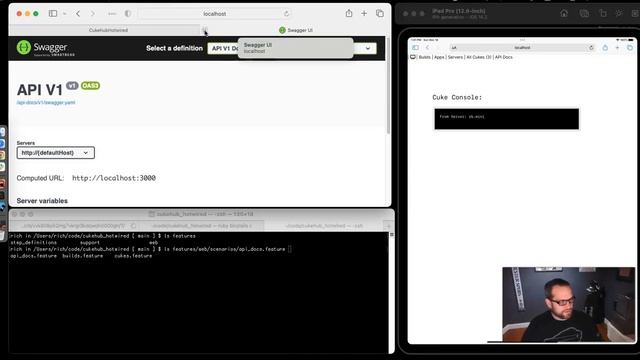Click the monitor icon before the Builds link
The height and width of the screenshot is (360, 640).
tap(413, 57)
